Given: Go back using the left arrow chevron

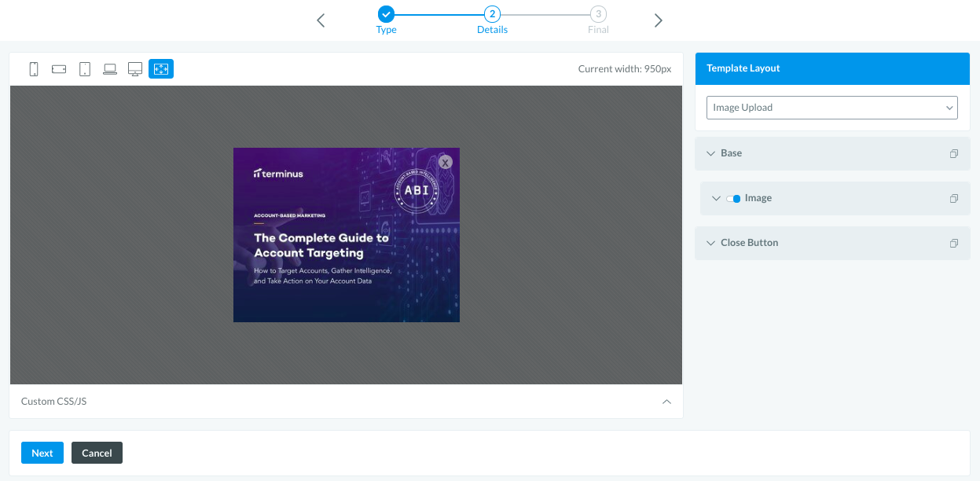Looking at the screenshot, I should coord(321,20).
